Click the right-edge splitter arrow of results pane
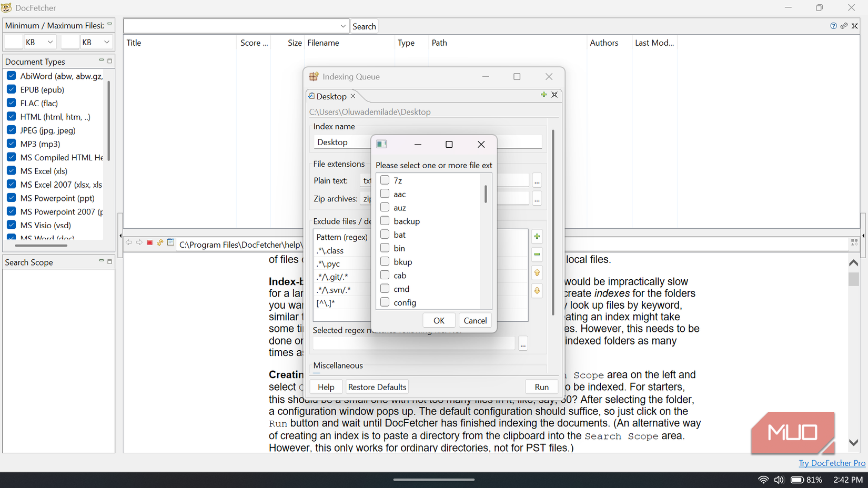Image resolution: width=868 pixels, height=488 pixels. [x=863, y=236]
